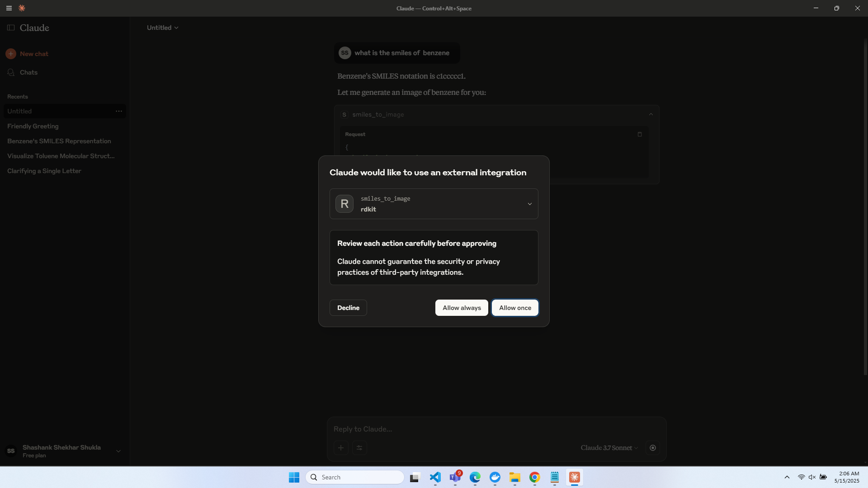Click the stop response icon

tap(652, 448)
